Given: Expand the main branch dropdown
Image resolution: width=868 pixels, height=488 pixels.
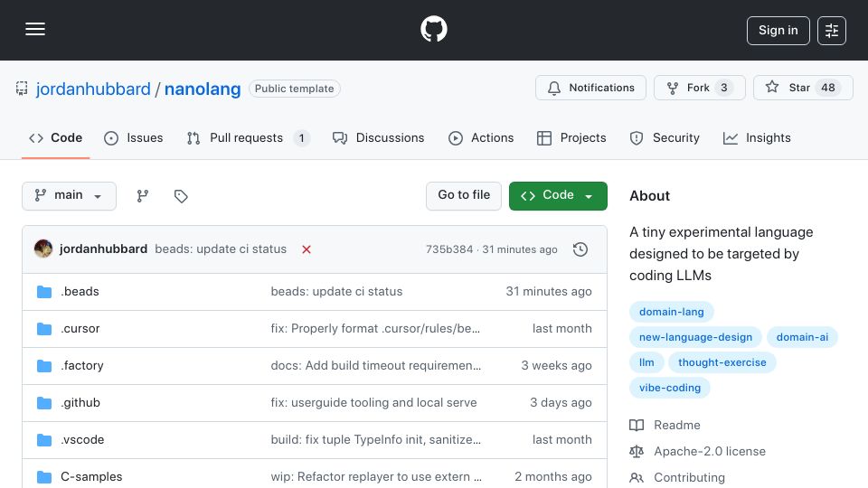Looking at the screenshot, I should coord(70,196).
